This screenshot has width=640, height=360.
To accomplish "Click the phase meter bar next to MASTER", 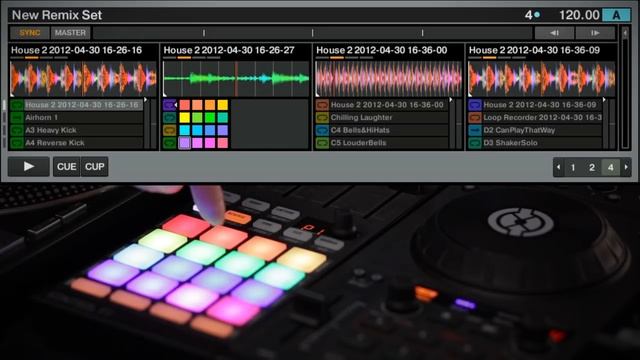I will (313, 33).
